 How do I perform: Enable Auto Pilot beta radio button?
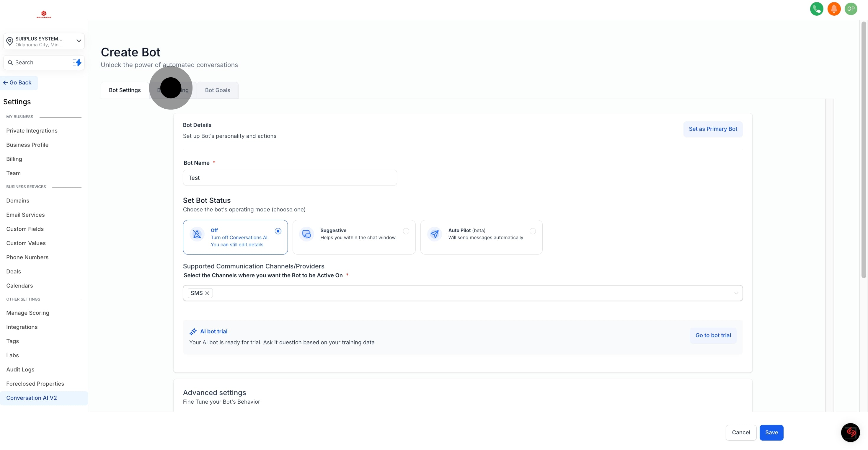click(532, 231)
